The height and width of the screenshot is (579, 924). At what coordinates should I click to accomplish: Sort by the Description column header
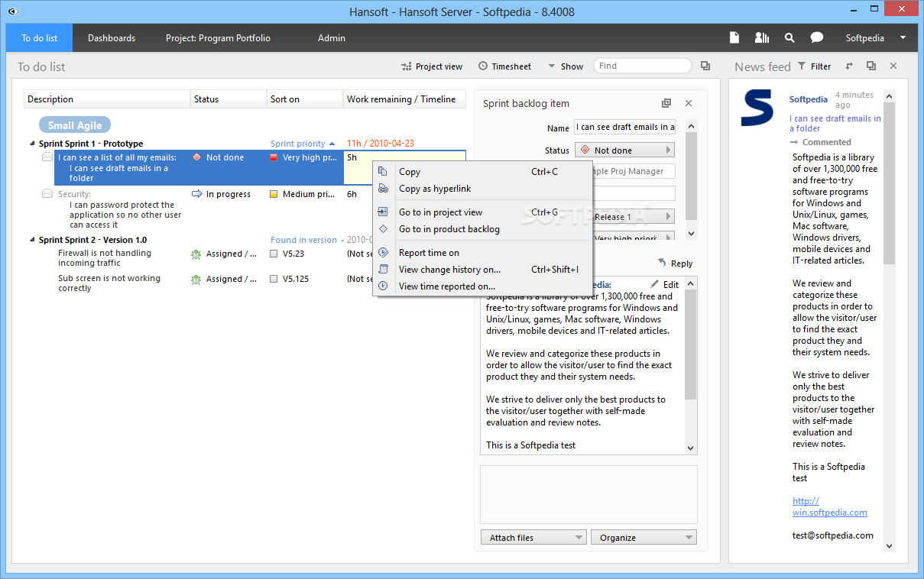(107, 99)
